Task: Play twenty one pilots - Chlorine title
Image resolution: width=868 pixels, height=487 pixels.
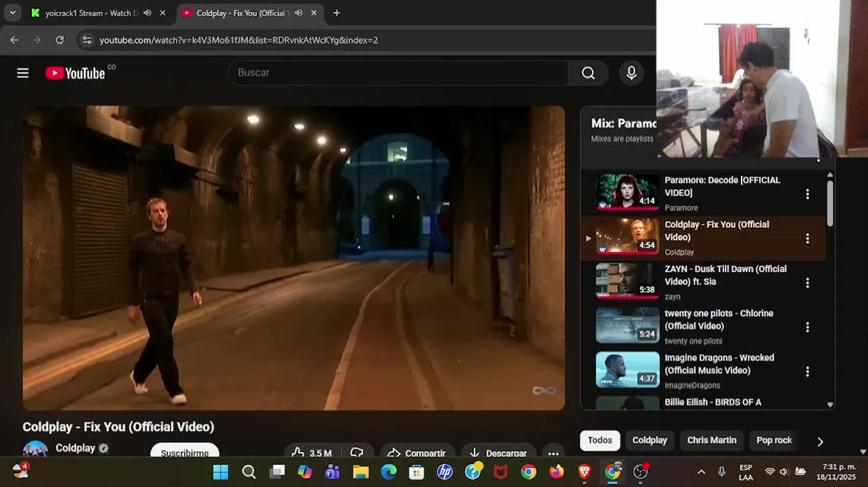Action: (x=719, y=319)
